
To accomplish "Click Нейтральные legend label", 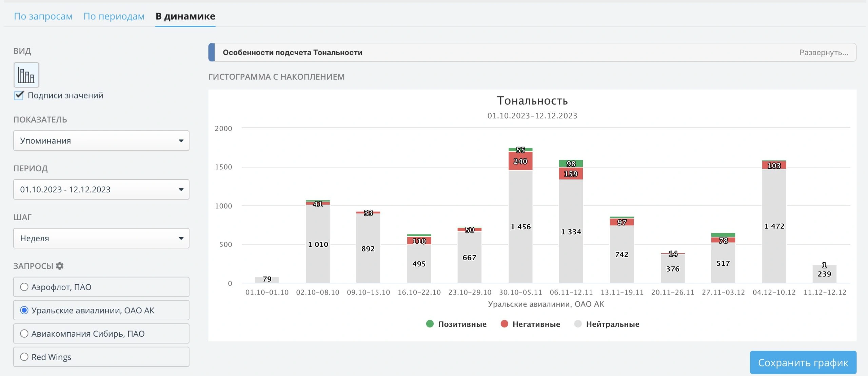I will [612, 324].
